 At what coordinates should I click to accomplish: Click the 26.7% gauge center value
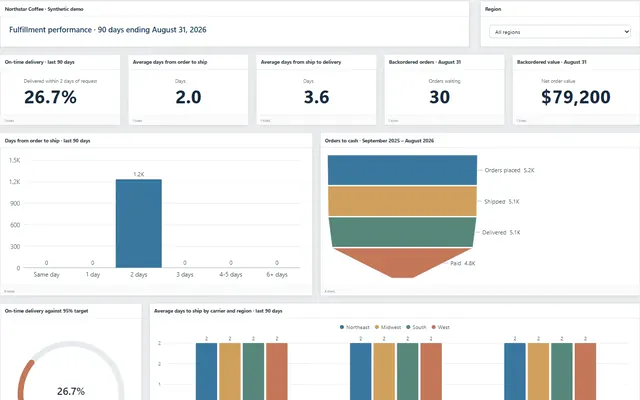click(x=71, y=391)
